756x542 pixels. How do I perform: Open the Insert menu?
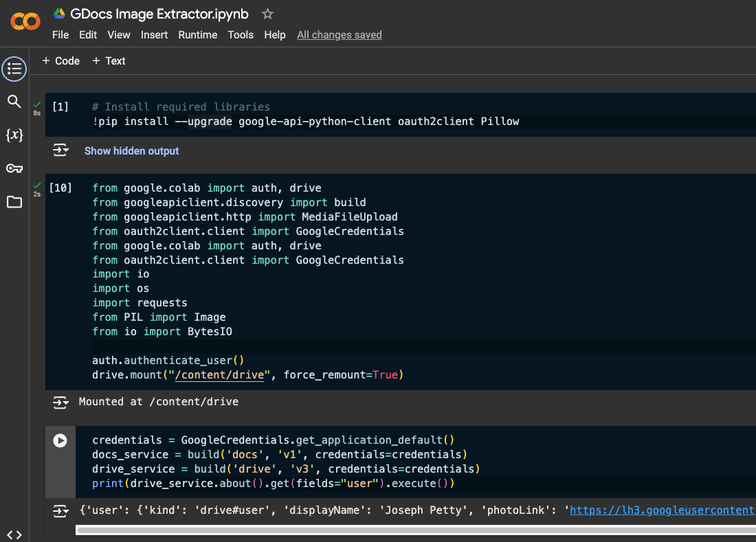154,35
